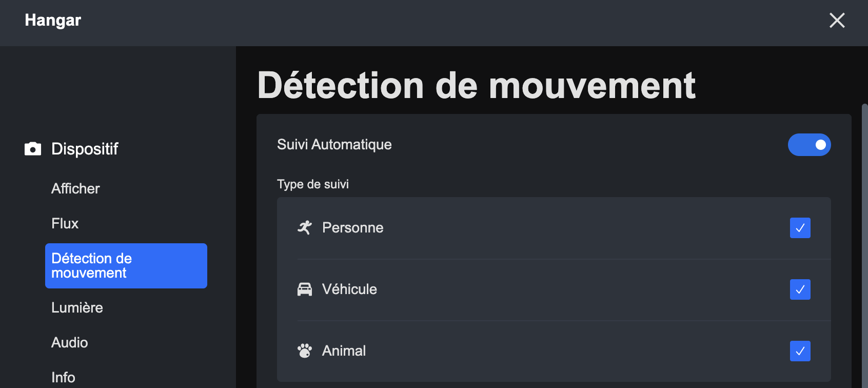Uncheck the Animal tracking checkbox
Screen dimensions: 868x388
800,351
